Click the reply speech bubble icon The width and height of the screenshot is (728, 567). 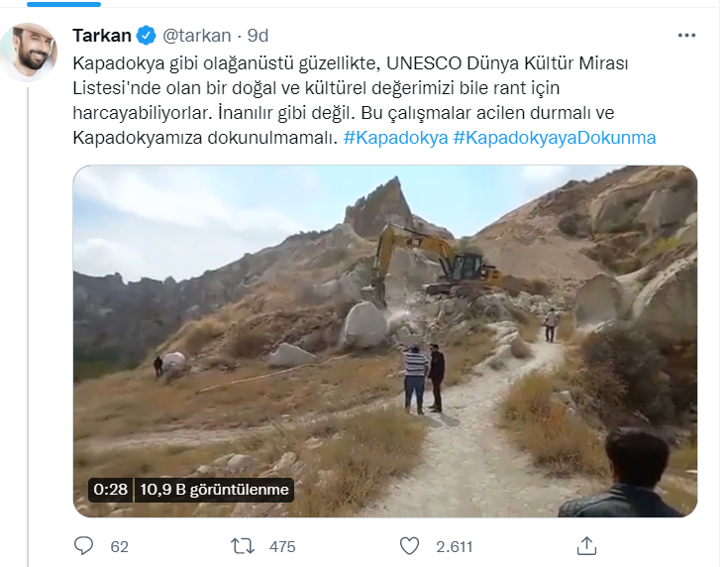[x=83, y=545]
